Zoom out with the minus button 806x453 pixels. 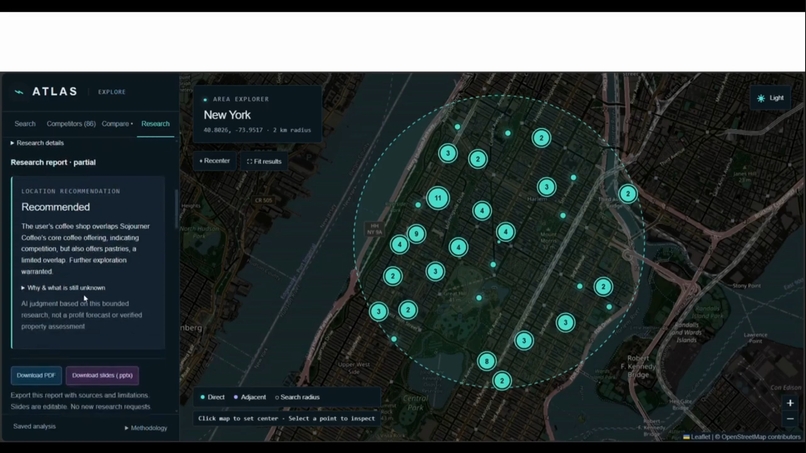pos(790,419)
